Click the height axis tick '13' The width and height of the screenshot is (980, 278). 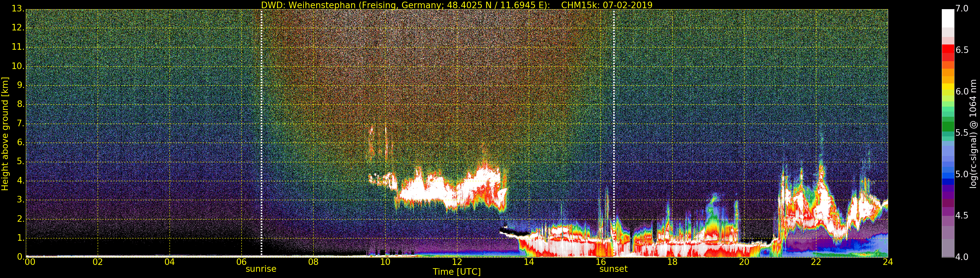(x=18, y=9)
